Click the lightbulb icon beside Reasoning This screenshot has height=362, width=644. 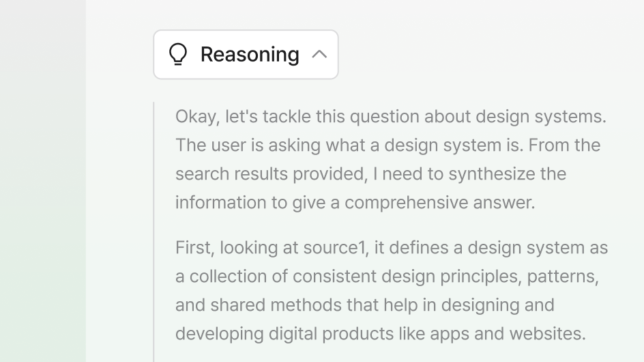pos(177,55)
